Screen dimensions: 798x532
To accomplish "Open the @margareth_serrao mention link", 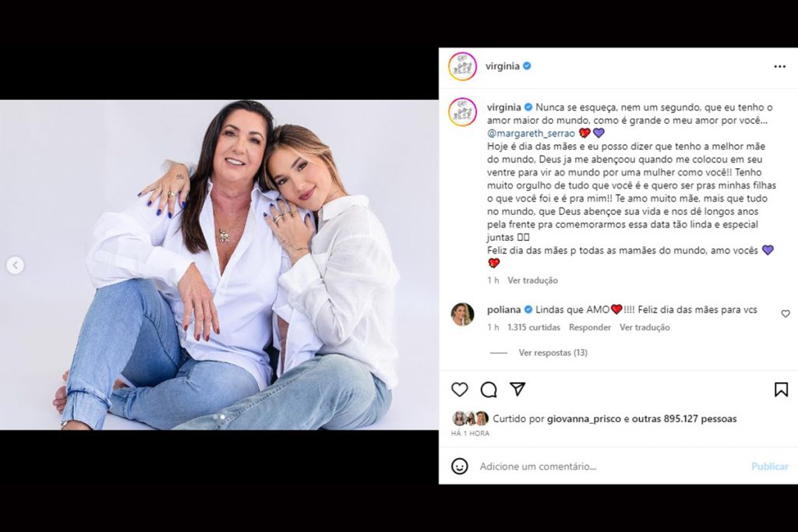I will [x=530, y=133].
